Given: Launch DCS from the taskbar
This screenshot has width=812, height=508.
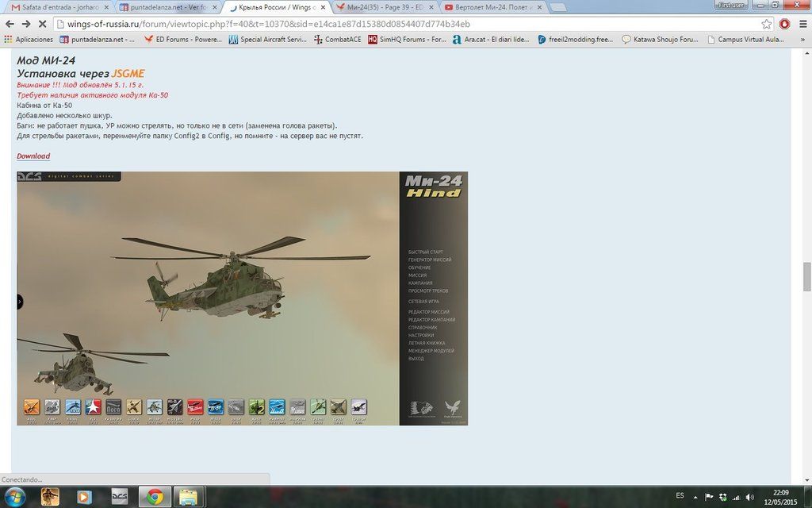Looking at the screenshot, I should 120,497.
